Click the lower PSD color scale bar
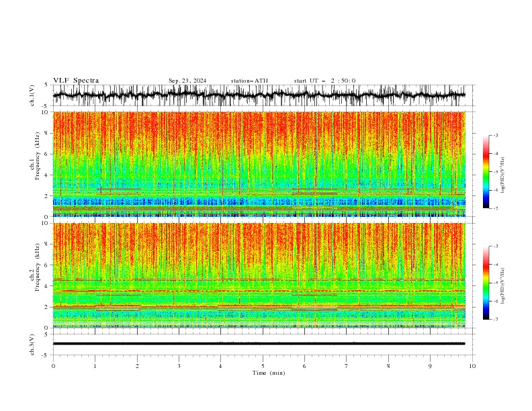532x411 pixels. [486, 283]
